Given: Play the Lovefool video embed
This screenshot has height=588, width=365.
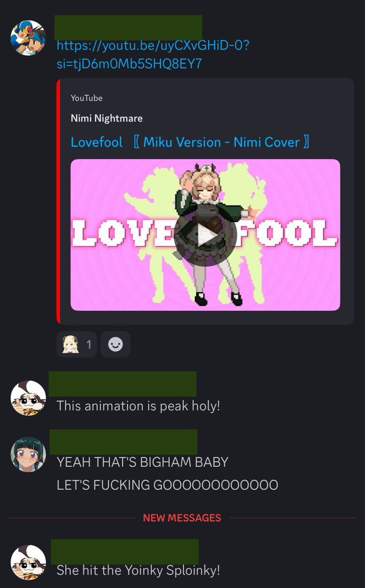Looking at the screenshot, I should 205,236.
